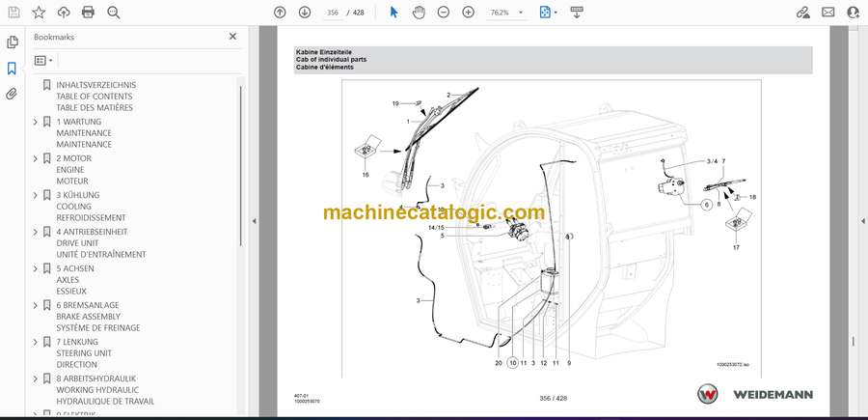868x420 pixels.
Task: Go to next page arrow
Action: pos(305,13)
